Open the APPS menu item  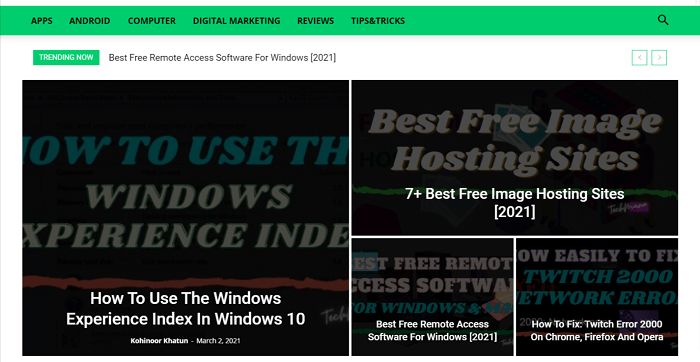click(42, 21)
